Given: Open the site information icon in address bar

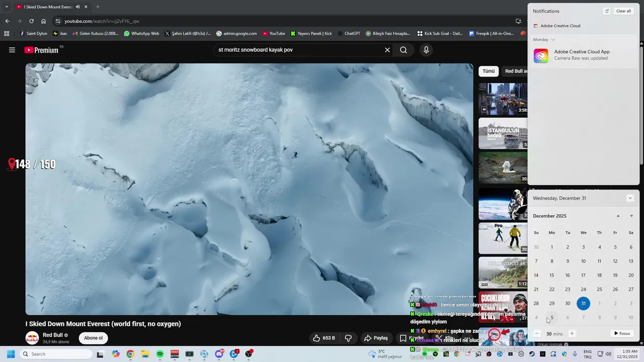Looking at the screenshot, I should click(58, 21).
